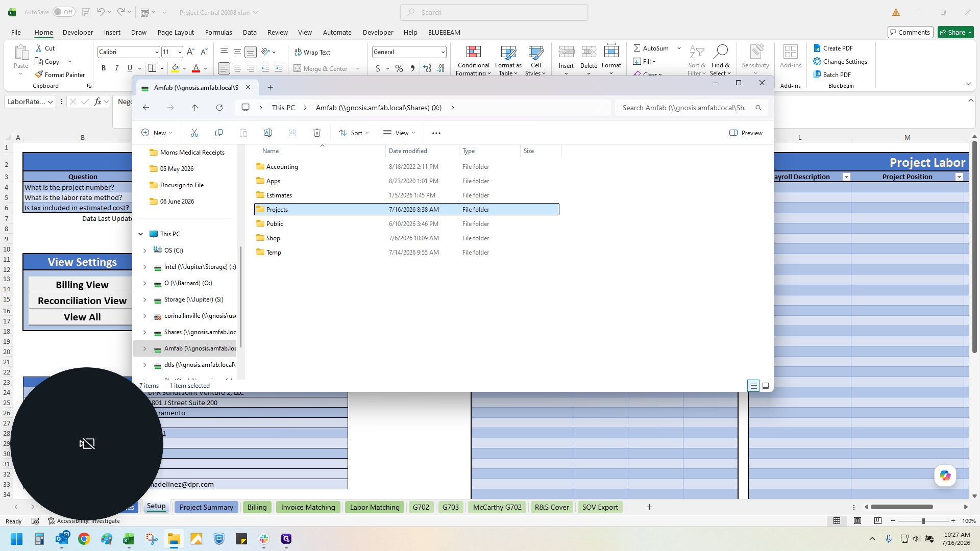This screenshot has width=980, height=551.
Task: Click Create PDF in Bluebeam group
Action: pos(834,48)
